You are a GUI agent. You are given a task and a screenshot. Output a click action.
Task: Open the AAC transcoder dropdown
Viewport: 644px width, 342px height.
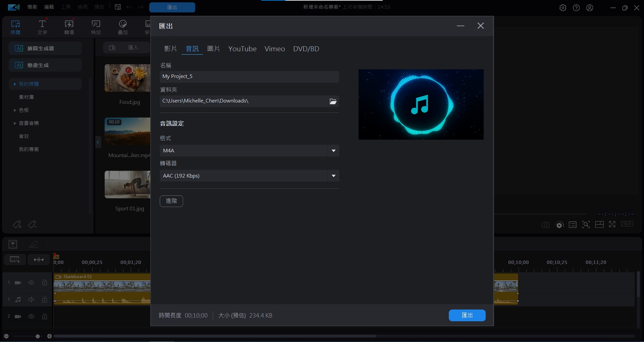[333, 176]
